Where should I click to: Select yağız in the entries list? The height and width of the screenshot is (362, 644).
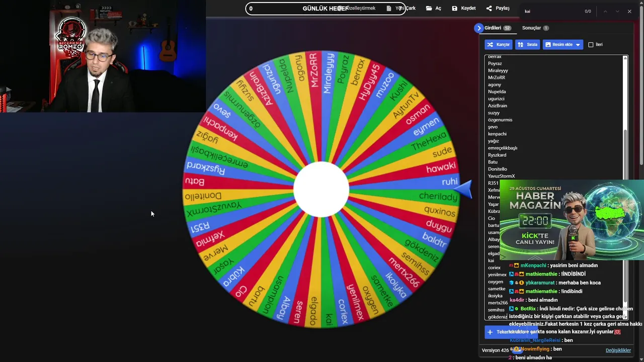pos(494,141)
